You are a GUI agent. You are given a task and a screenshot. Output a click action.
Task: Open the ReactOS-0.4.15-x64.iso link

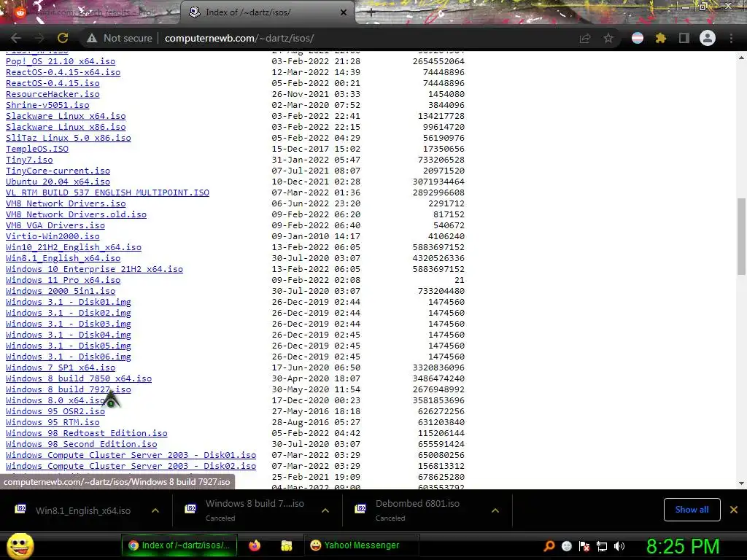[63, 72]
